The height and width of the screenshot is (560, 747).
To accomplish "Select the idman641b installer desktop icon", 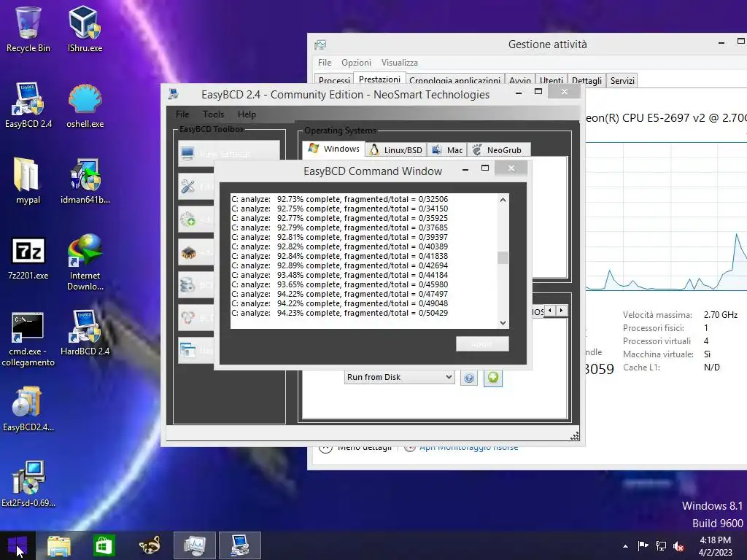I will tap(85, 181).
